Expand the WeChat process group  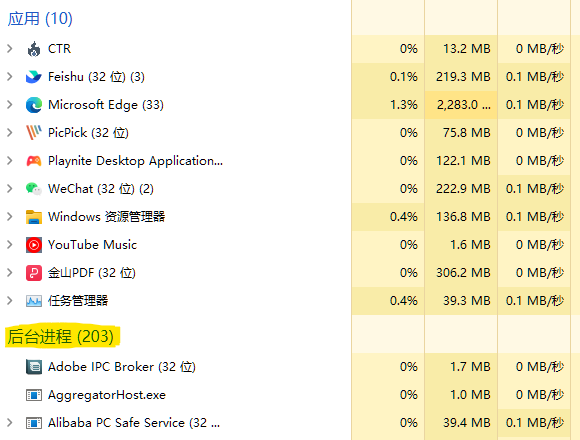click(x=10, y=189)
